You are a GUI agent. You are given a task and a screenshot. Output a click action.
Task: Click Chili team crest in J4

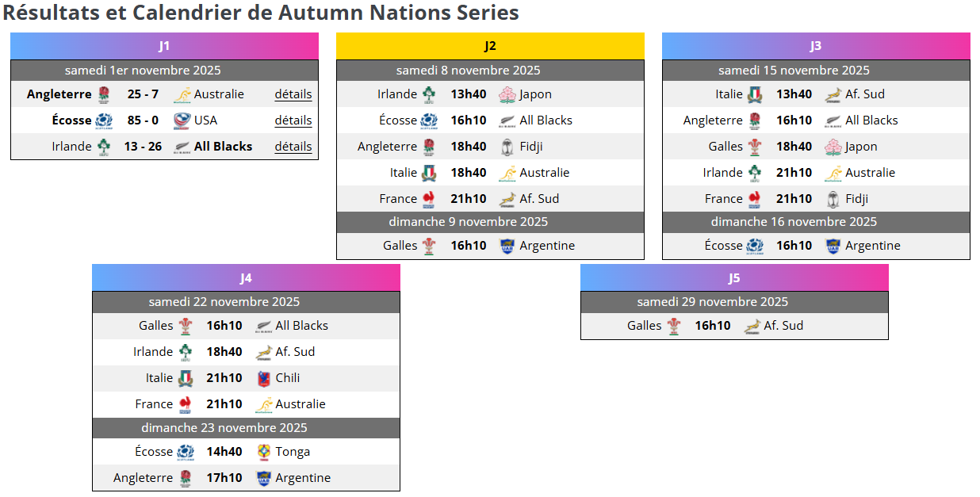click(x=263, y=378)
